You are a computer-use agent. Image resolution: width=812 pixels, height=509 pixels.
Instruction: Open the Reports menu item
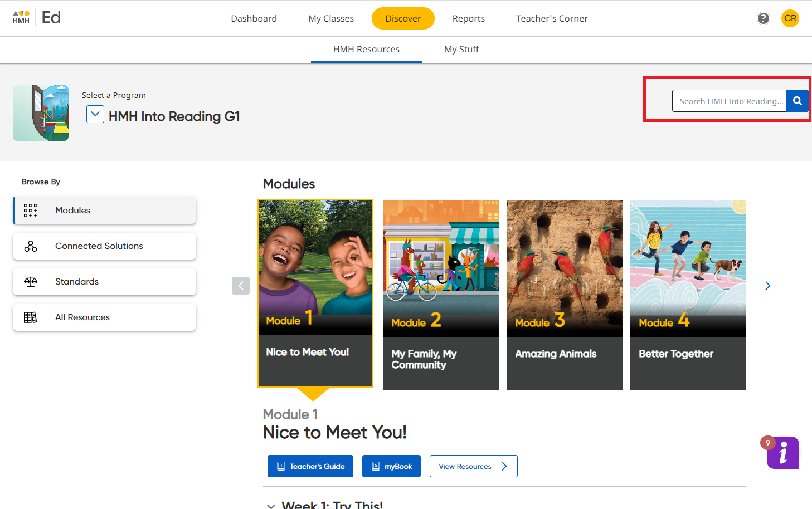[x=468, y=18]
